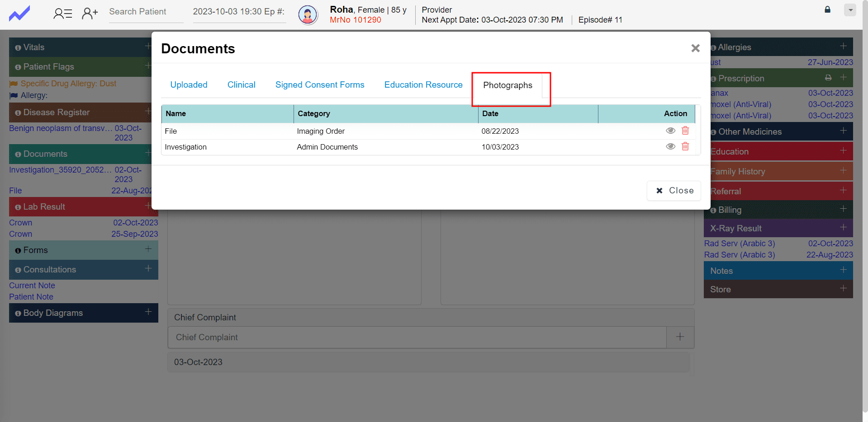
Task: Switch to the Uploaded tab
Action: point(189,85)
